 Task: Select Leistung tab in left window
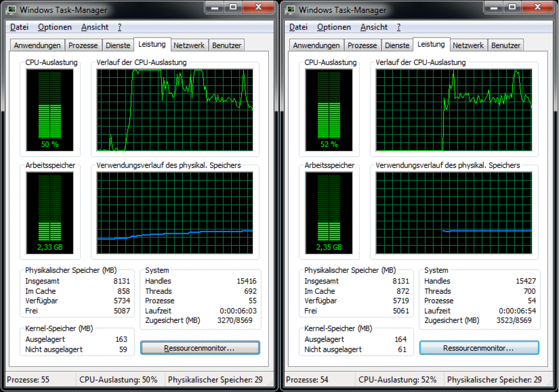152,44
